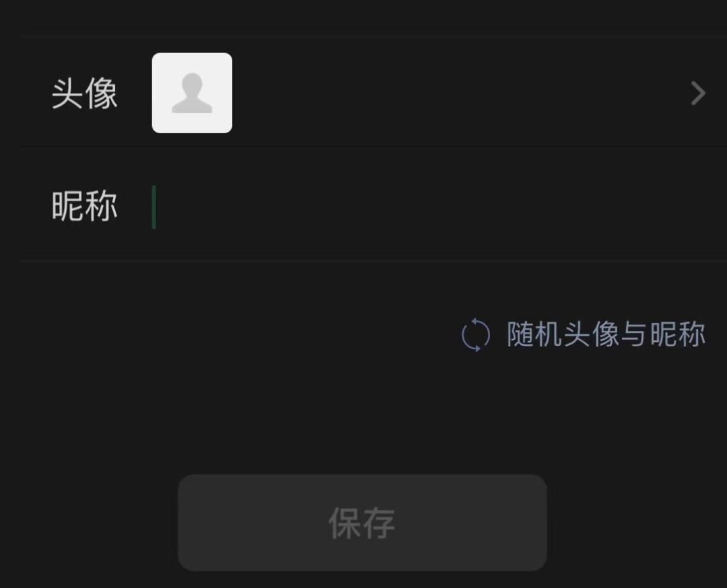Click the 昵称 label
Image resolution: width=727 pixels, height=588 pixels.
(84, 206)
